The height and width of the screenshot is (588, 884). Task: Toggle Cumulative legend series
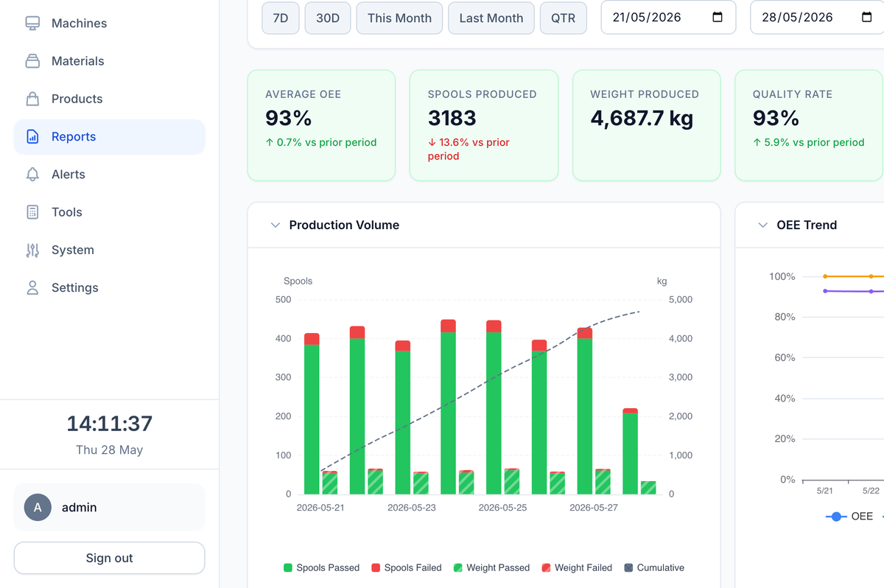point(654,567)
